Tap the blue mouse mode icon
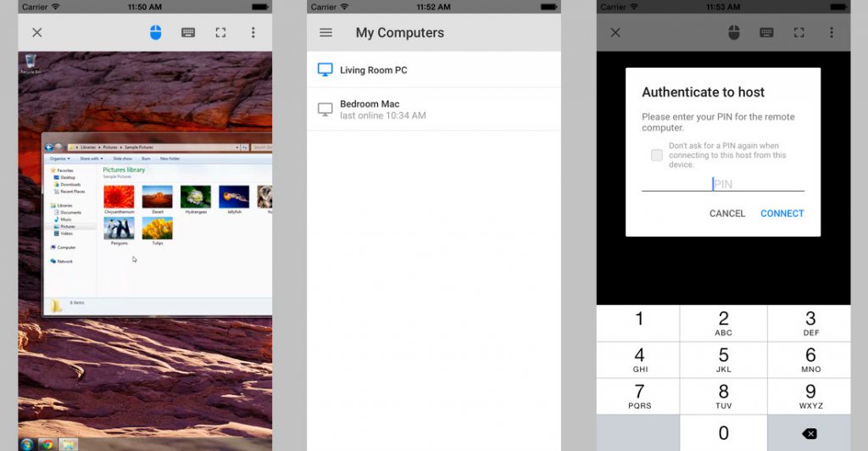Screen dimensions: 868x451 click(155, 33)
